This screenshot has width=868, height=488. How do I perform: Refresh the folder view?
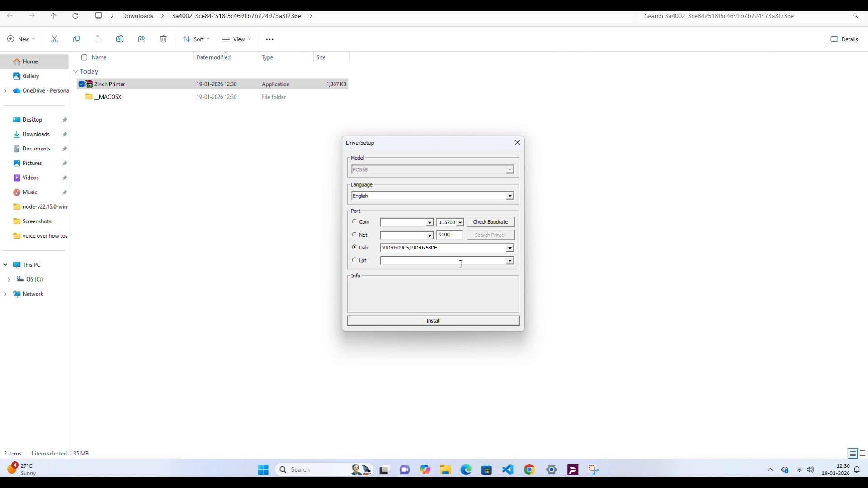(x=75, y=16)
